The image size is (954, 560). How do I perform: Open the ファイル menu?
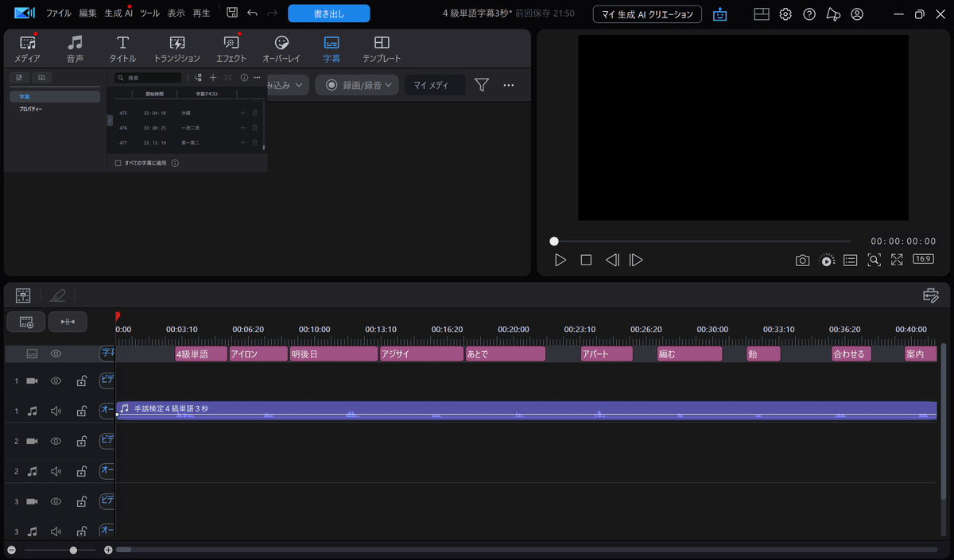coord(58,14)
